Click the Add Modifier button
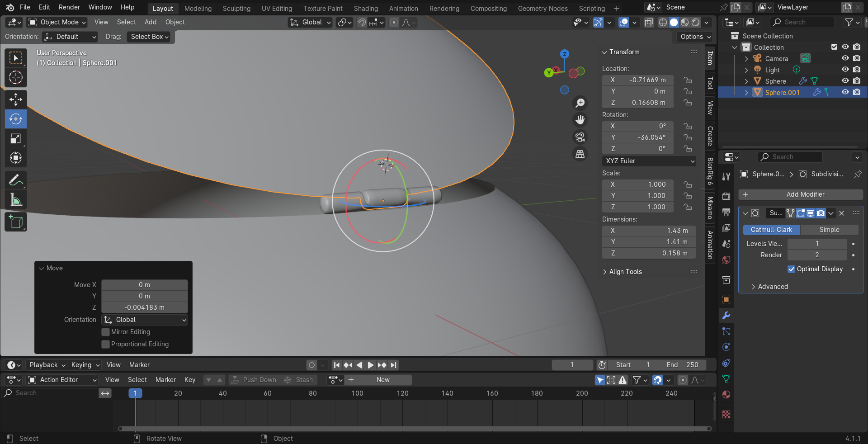 pos(801,194)
